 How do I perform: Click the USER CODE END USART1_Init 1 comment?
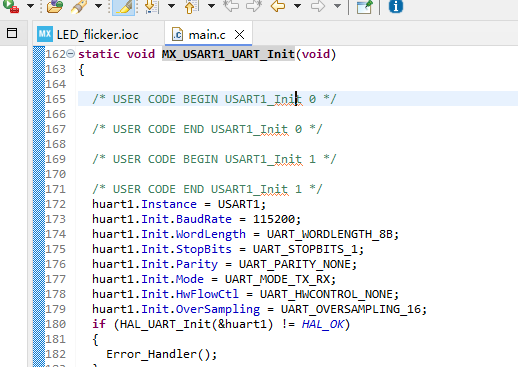207,189
